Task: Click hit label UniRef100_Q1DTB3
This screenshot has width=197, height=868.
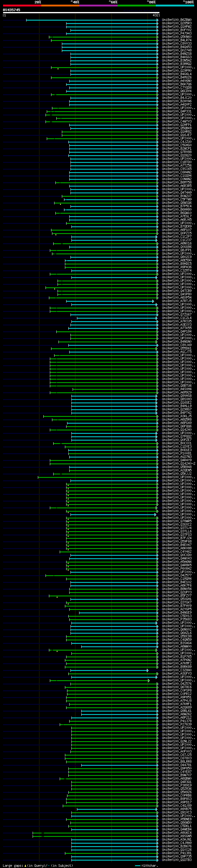Action: click(x=177, y=860)
